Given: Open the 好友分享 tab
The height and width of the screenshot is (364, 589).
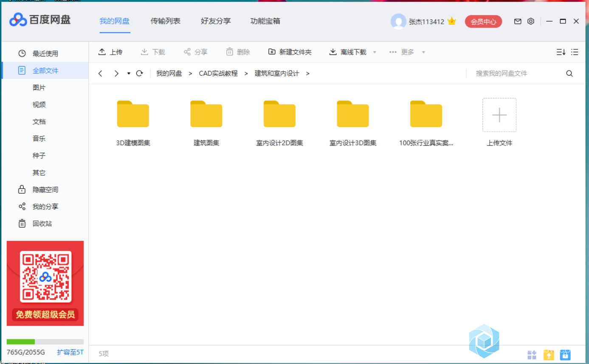Looking at the screenshot, I should point(216,21).
